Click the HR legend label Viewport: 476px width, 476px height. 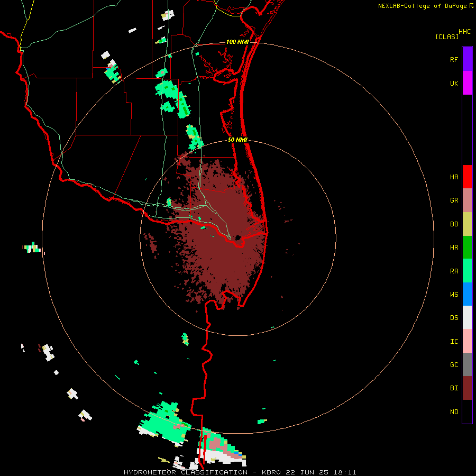tap(454, 248)
